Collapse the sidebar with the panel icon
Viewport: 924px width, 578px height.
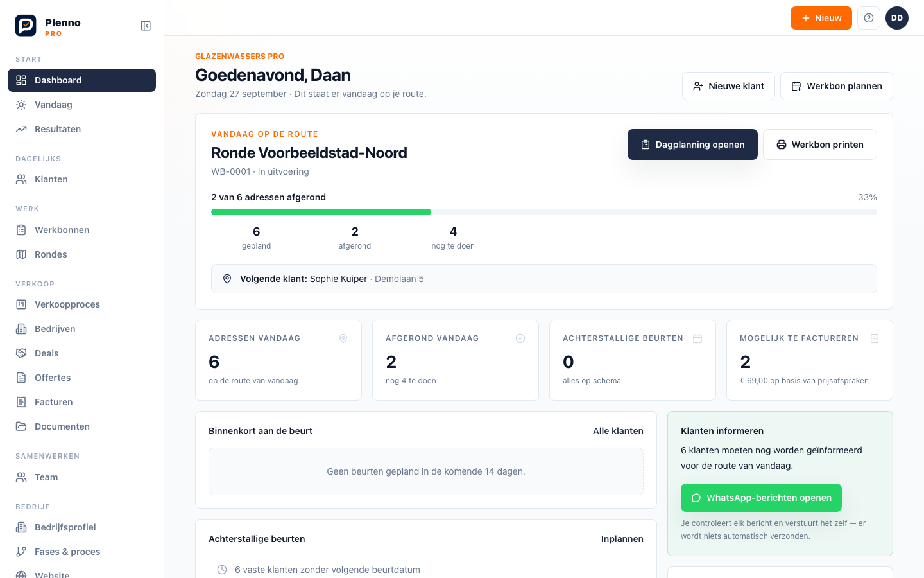point(146,26)
